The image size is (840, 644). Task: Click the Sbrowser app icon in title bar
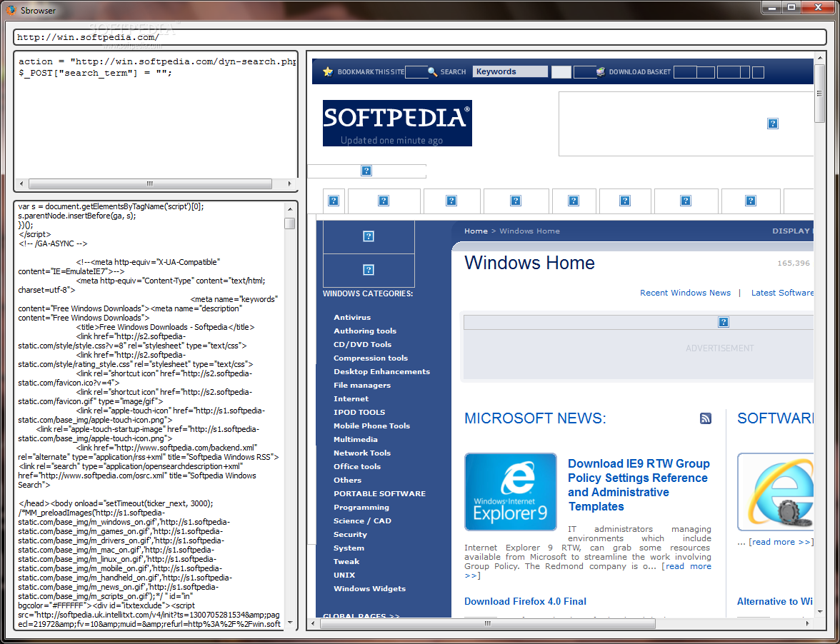pos(11,10)
